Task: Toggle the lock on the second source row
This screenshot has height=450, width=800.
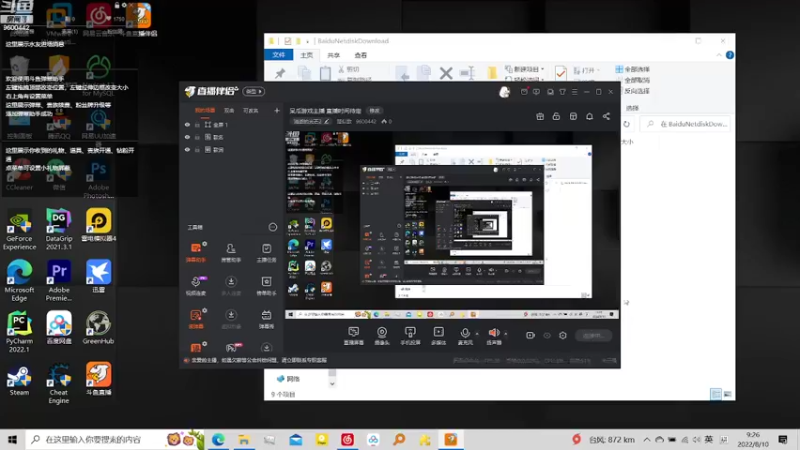Action: (197, 137)
